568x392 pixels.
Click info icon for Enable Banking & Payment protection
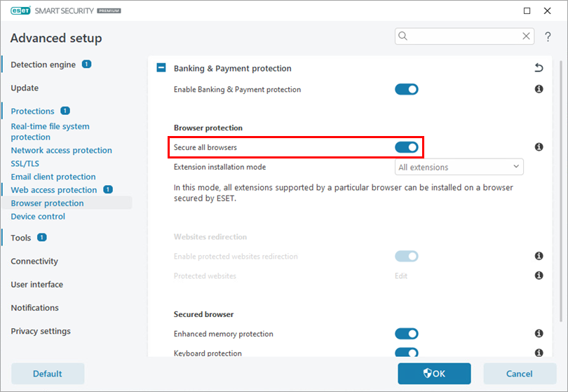[539, 90]
